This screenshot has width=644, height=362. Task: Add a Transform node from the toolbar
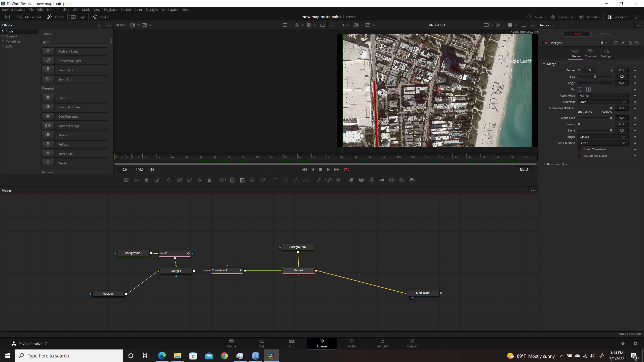click(263, 180)
